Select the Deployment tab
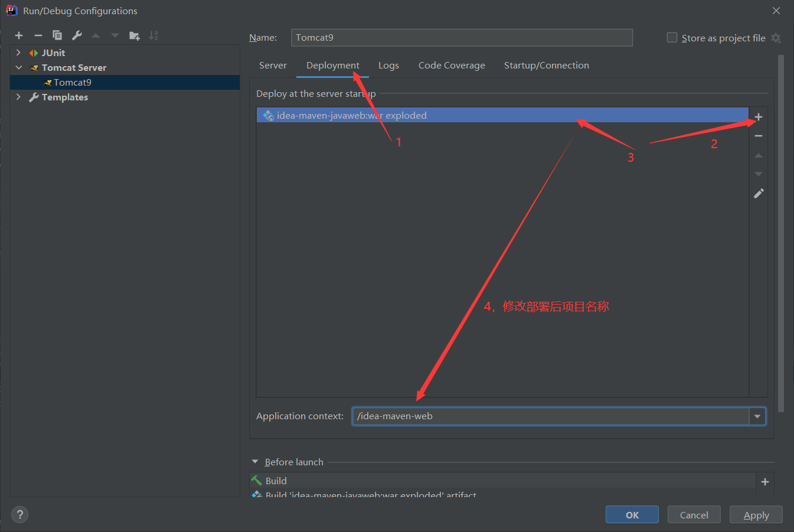Image resolution: width=794 pixels, height=532 pixels. point(333,66)
